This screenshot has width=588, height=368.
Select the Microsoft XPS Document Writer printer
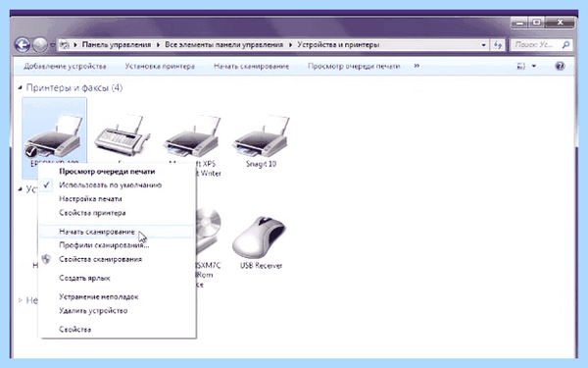pos(192,135)
